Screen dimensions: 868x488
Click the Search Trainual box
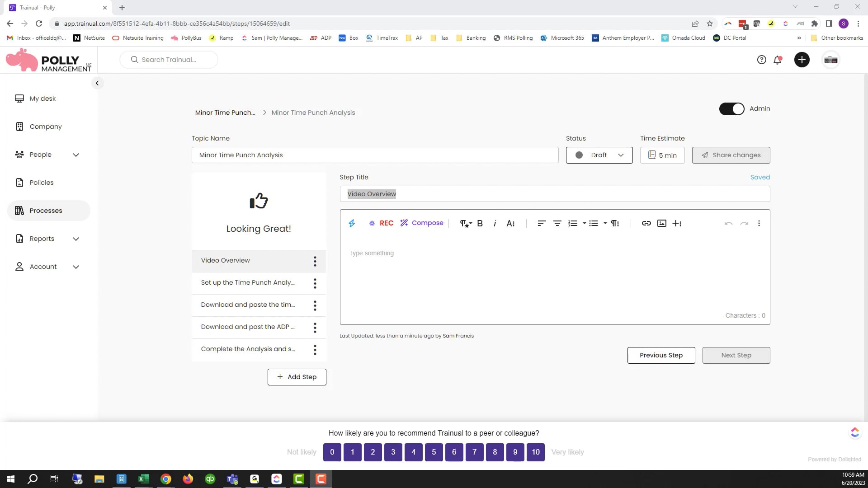tap(169, 60)
